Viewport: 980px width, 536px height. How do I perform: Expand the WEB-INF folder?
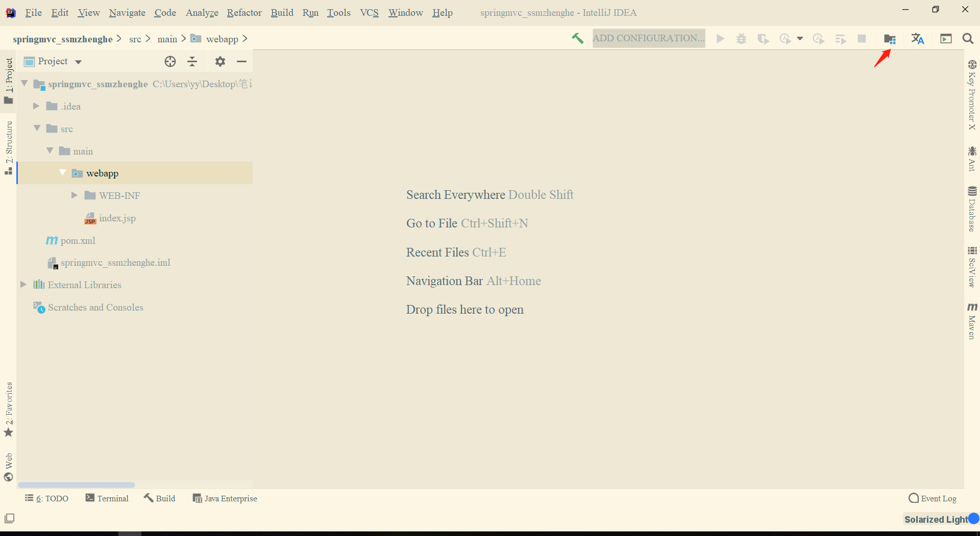[75, 195]
